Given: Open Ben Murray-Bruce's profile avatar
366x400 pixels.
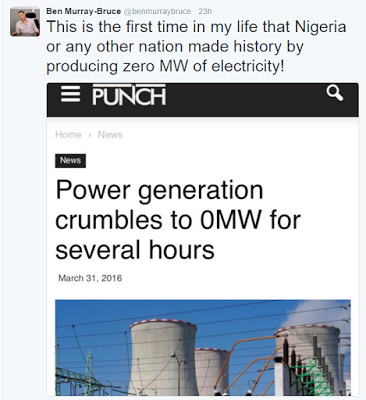Looking at the screenshot, I should coord(25,21).
